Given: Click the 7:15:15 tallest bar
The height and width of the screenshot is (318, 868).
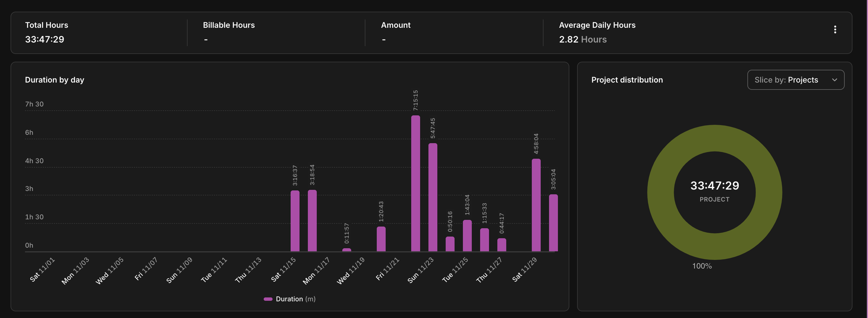Looking at the screenshot, I should 415,184.
